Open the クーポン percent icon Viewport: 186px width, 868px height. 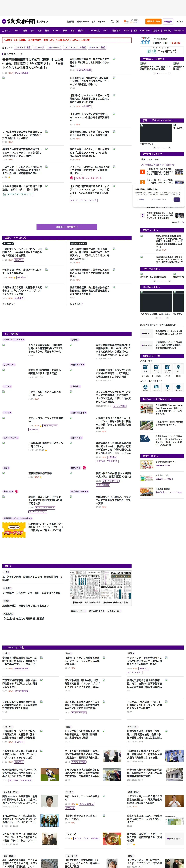coord(156,388)
